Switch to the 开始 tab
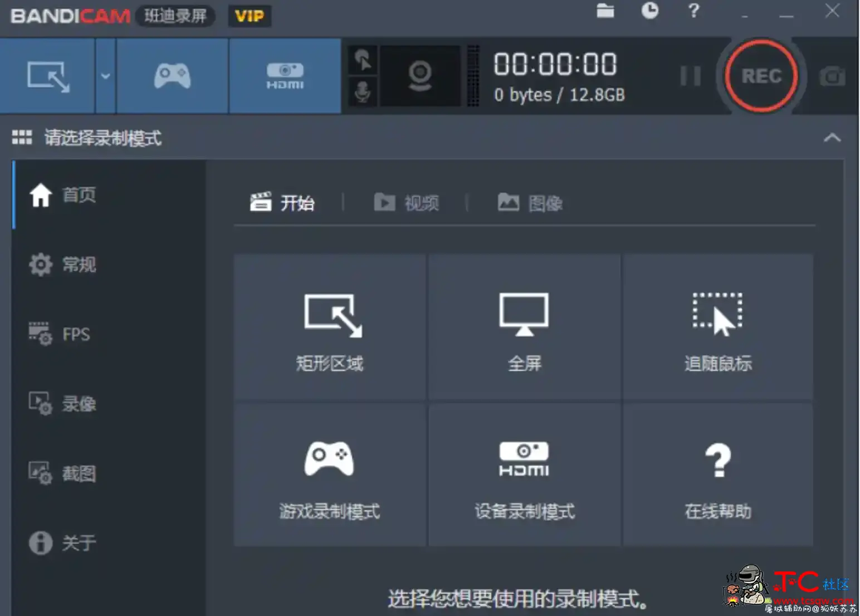Viewport: 860px width, 616px height. pos(282,202)
